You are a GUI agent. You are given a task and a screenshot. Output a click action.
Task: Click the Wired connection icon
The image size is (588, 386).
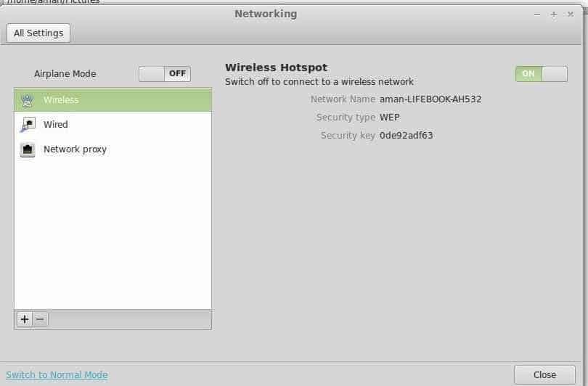coord(28,124)
